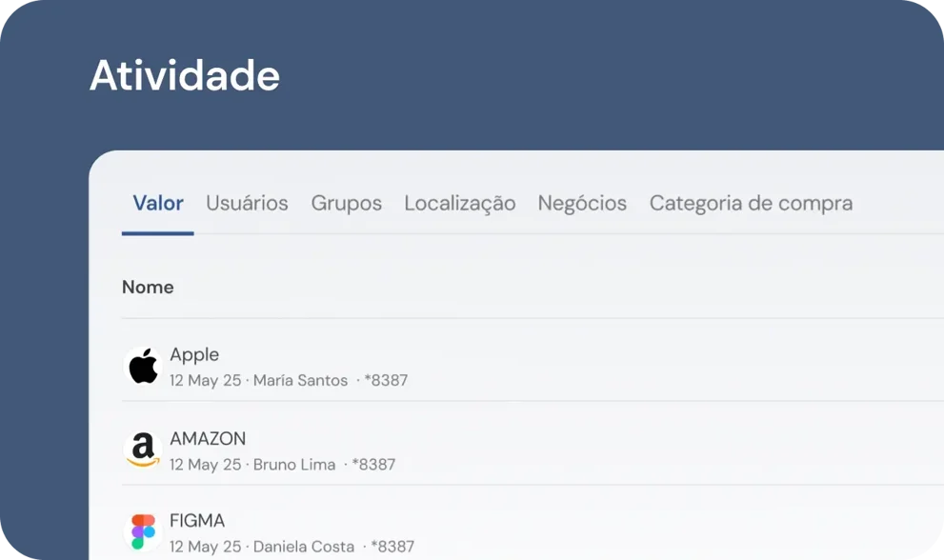Open the Categoria de compra tab

[x=750, y=203]
